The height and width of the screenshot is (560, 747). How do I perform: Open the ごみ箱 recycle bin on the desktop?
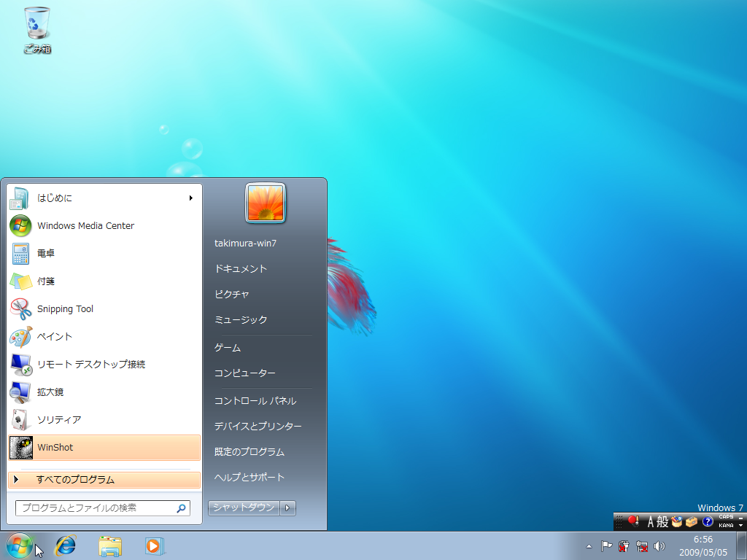(x=37, y=30)
